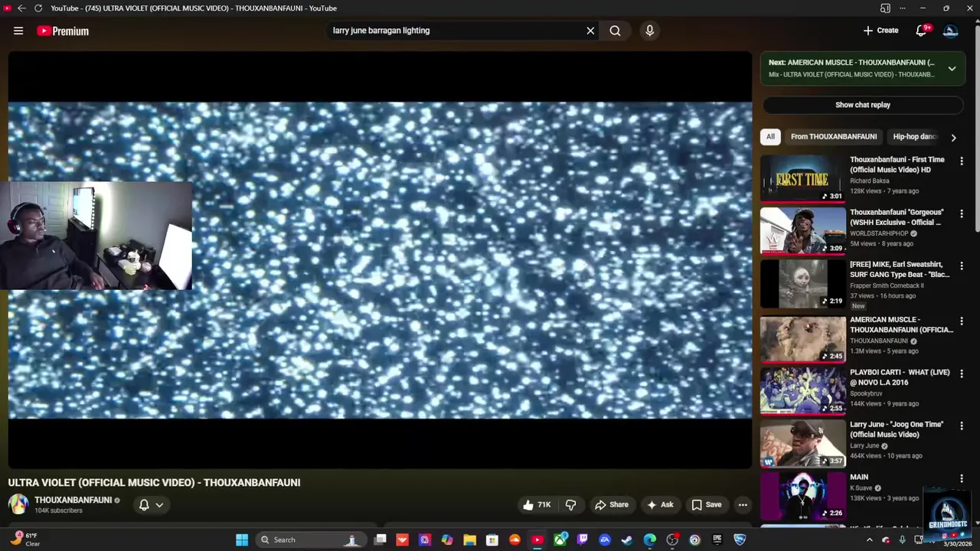Open Epic Games Launcher on taskbar
This screenshot has width=980, height=551.
pyautogui.click(x=717, y=540)
